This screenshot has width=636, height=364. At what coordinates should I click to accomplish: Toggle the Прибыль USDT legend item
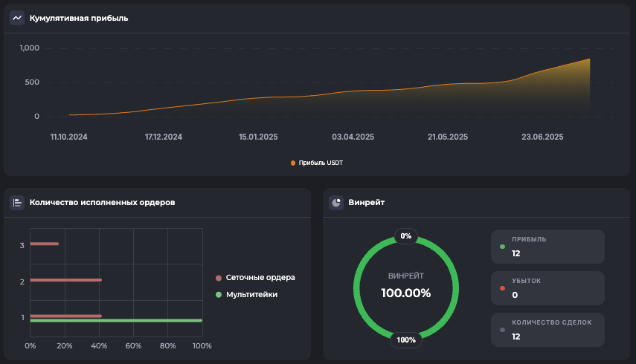pos(317,163)
